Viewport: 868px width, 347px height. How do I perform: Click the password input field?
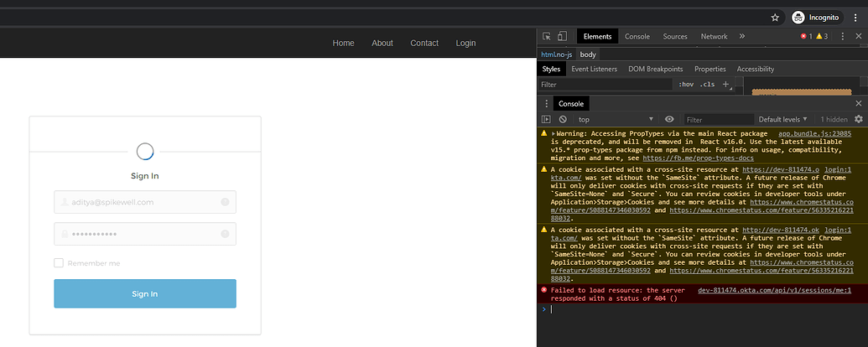(145, 234)
